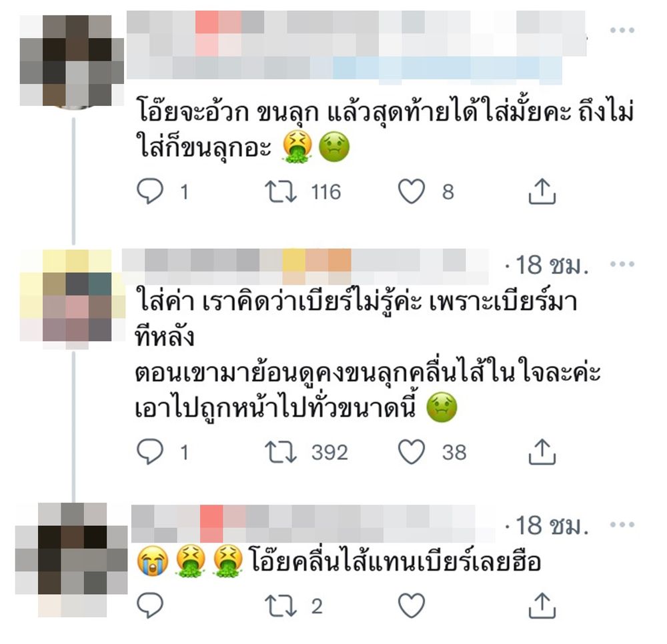This screenshot has width=667, height=644.
Task: Open the third tweet author's avatar
Action: [x=71, y=560]
